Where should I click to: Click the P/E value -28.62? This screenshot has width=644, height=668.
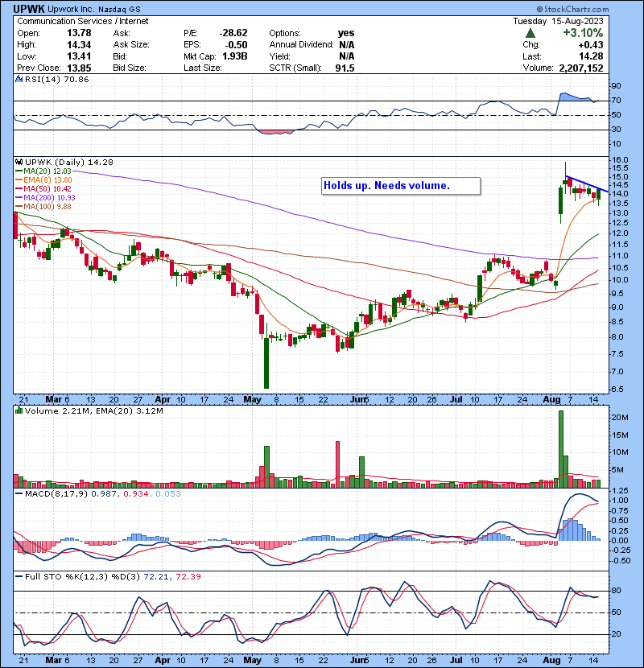(233, 33)
